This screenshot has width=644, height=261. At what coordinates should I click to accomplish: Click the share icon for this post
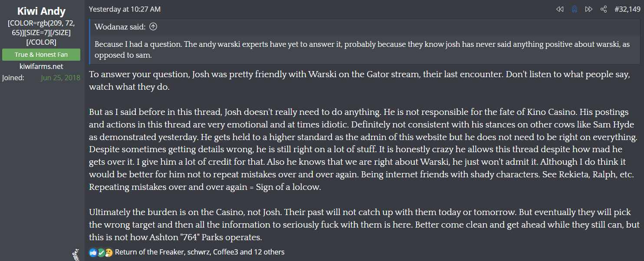[603, 9]
